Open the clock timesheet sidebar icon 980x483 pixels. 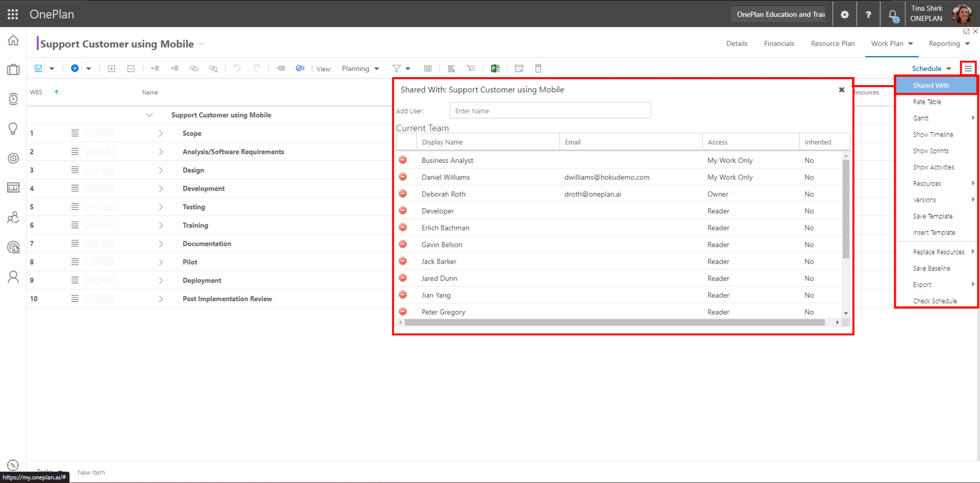13,99
